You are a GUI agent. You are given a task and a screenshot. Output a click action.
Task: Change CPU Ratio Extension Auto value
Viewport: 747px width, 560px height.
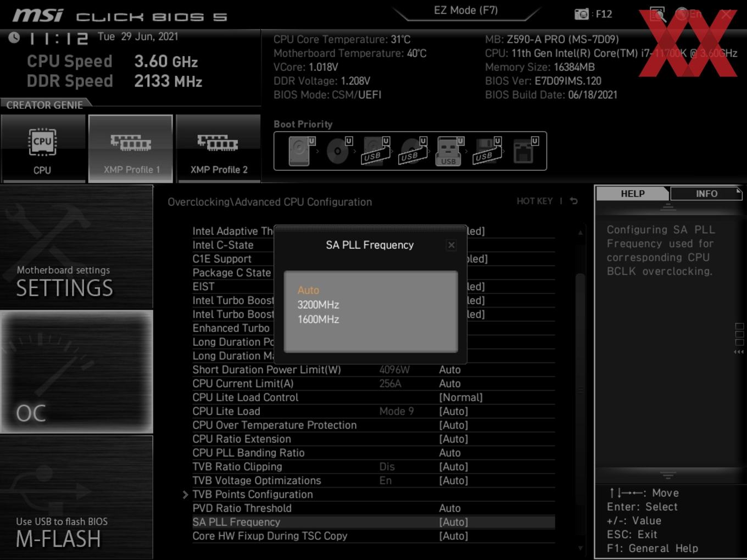pyautogui.click(x=454, y=439)
